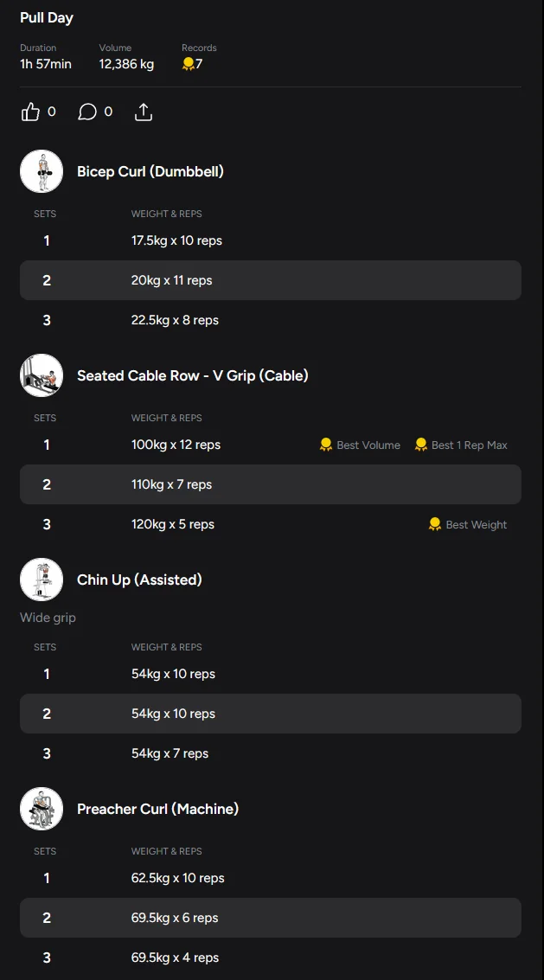Viewport: 544px width, 980px height.
Task: Click the Chin Up (Assisted) title
Action: tap(139, 580)
